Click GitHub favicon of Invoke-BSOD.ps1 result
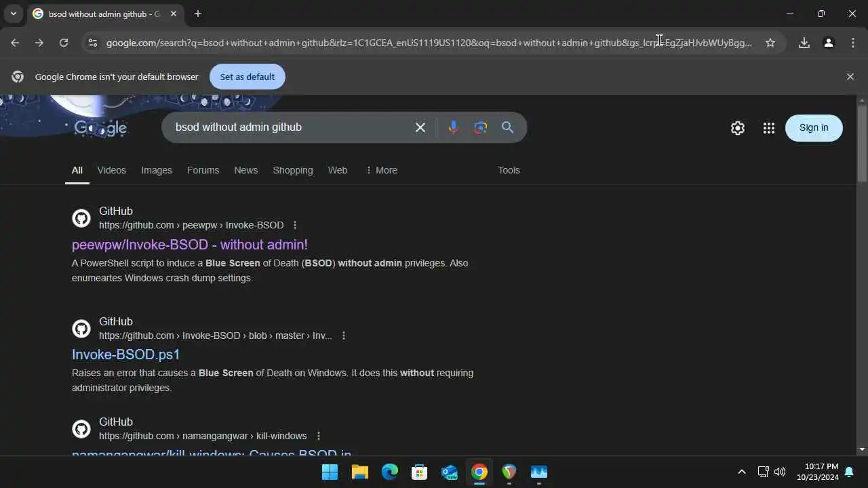The height and width of the screenshot is (488, 868). 81,329
